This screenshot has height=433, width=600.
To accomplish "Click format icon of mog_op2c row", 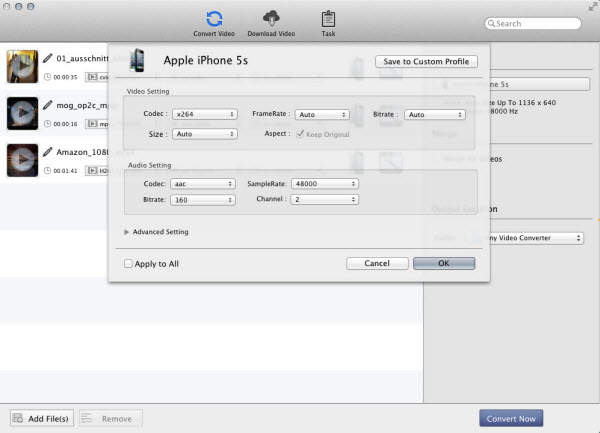I will (x=92, y=124).
